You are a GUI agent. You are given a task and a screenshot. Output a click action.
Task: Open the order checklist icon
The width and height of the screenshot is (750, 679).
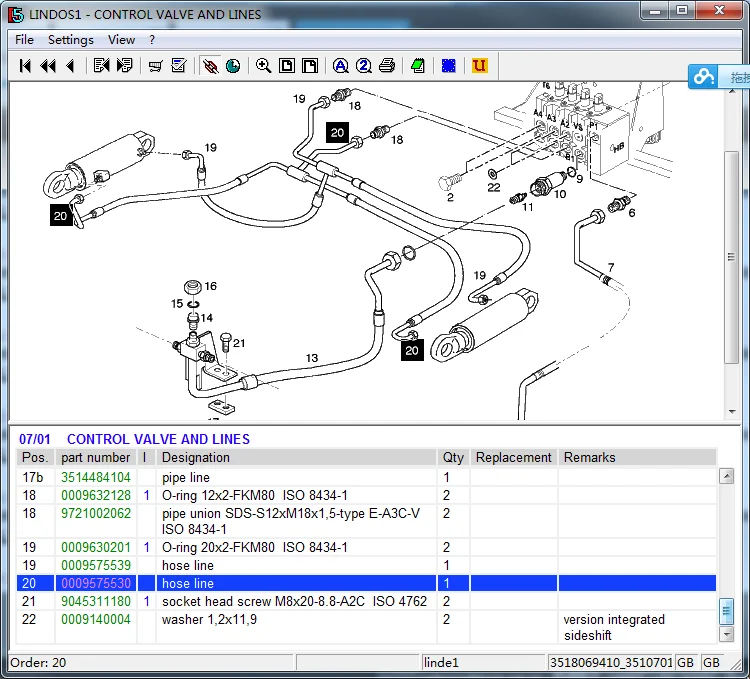click(x=179, y=66)
